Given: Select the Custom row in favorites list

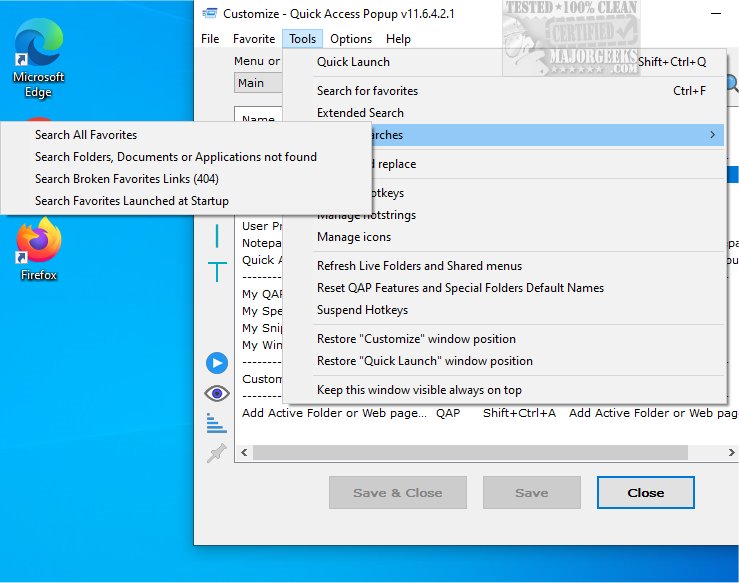Looking at the screenshot, I should click(262, 379).
